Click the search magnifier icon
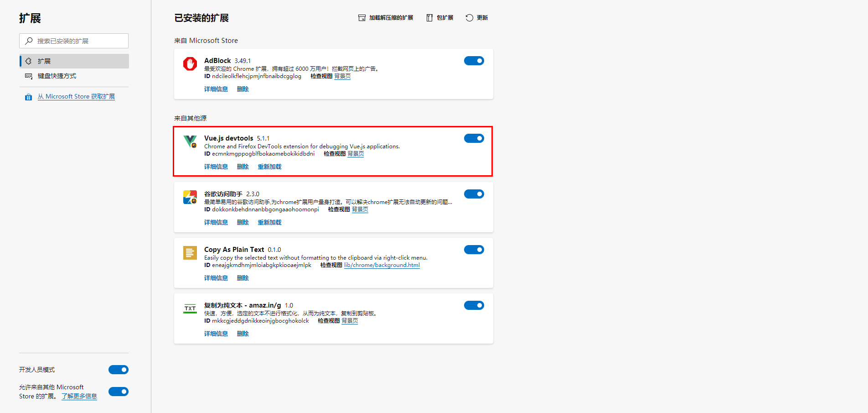 coord(28,41)
